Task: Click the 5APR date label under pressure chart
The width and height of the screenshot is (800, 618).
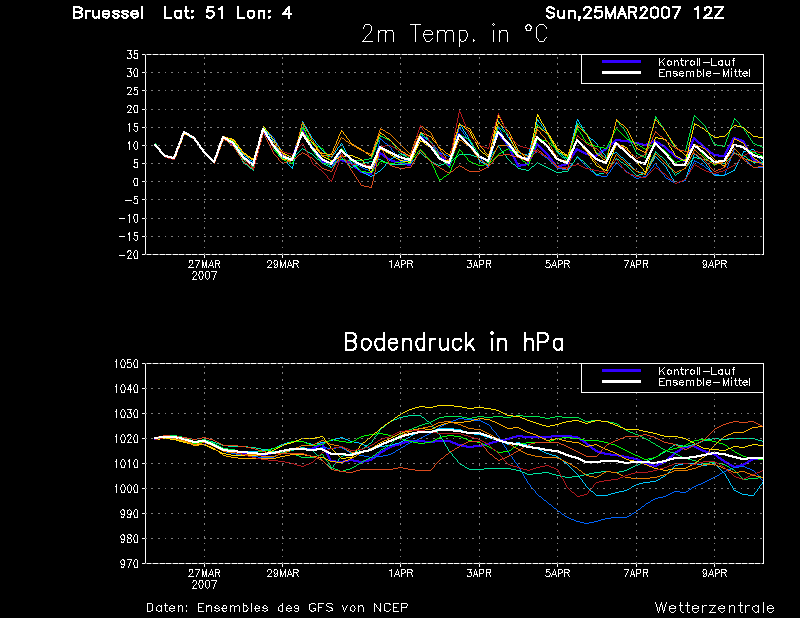Action: coord(557,573)
